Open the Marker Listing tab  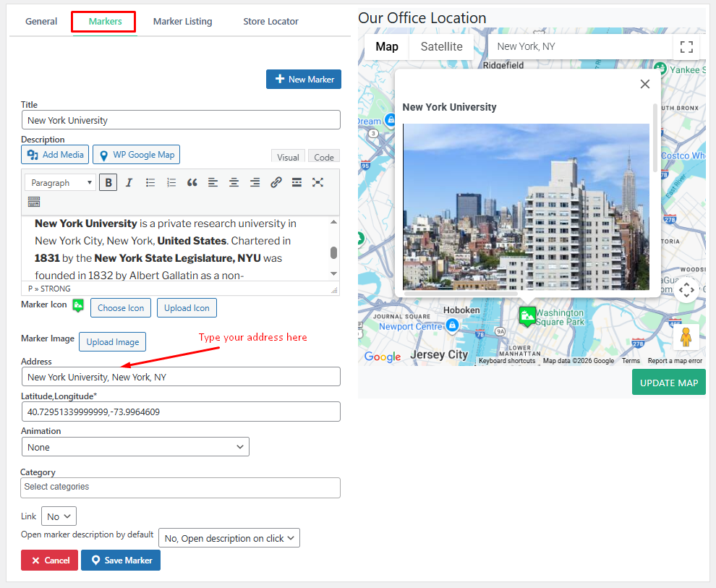tap(183, 22)
